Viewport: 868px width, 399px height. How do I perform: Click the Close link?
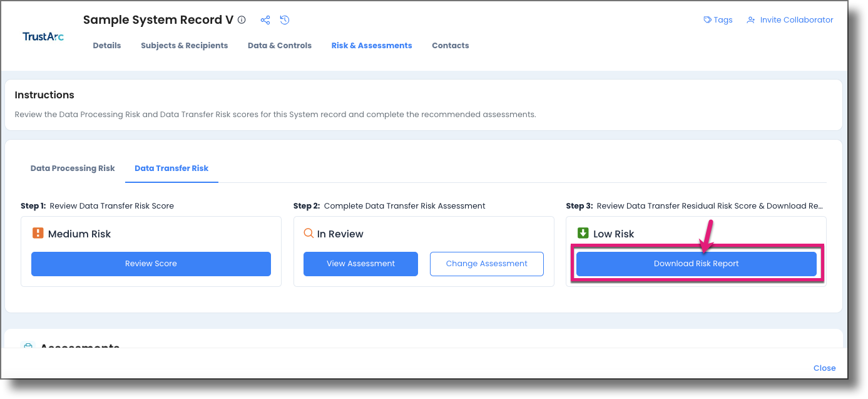click(825, 368)
